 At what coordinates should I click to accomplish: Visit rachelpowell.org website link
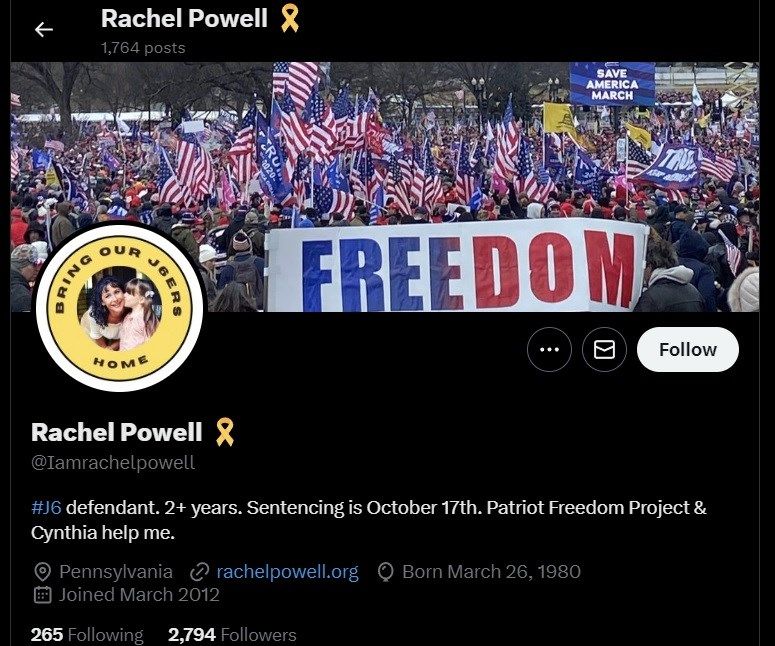click(287, 571)
